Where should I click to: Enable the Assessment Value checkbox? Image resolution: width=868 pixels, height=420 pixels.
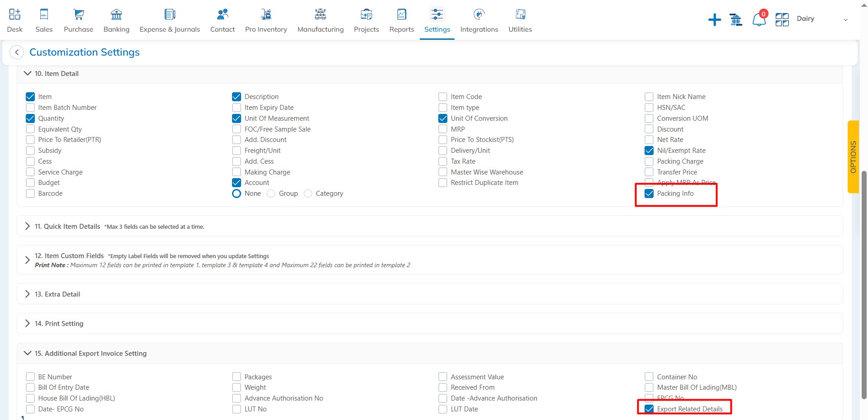click(443, 377)
